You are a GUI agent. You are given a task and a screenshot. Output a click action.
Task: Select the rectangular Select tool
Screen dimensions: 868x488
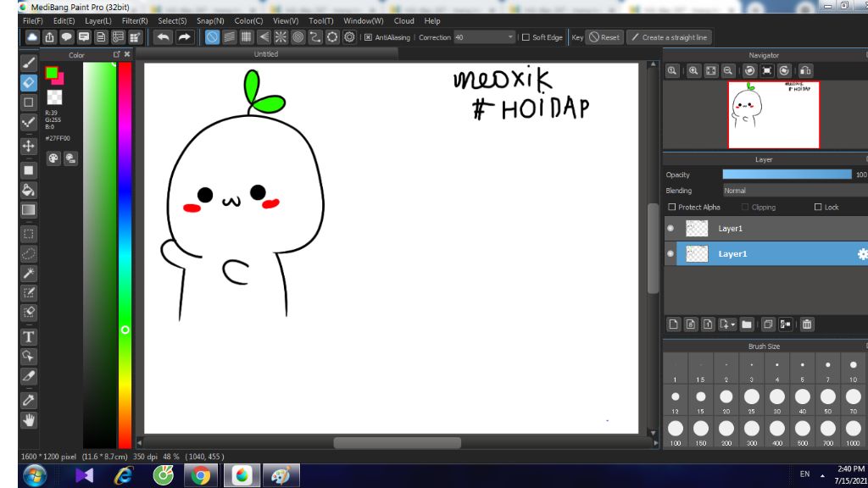point(29,234)
